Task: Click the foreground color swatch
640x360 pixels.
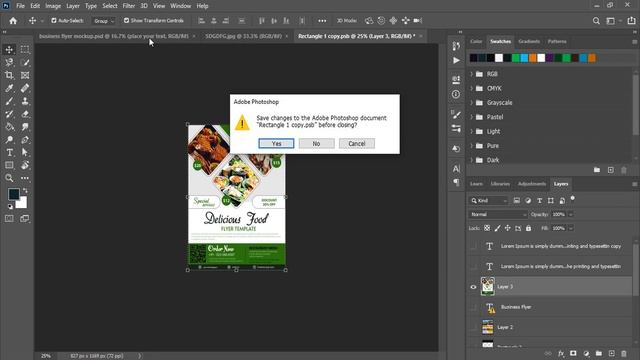Action: click(x=13, y=194)
